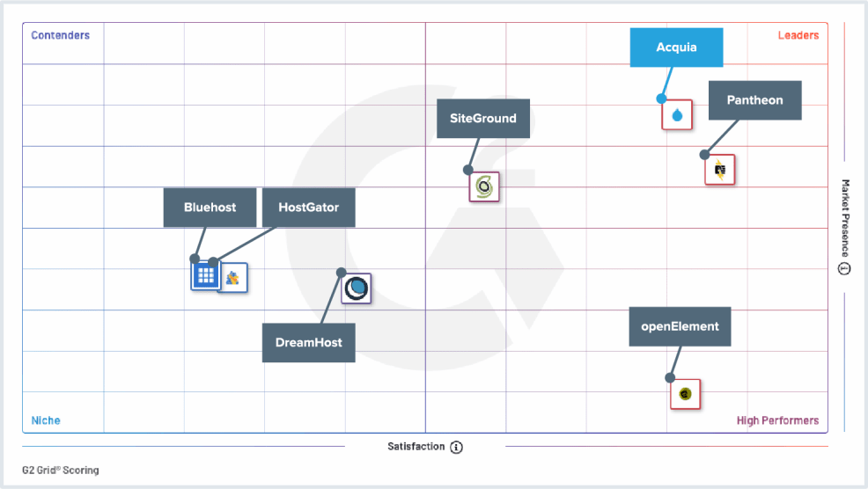Viewport: 868px width, 489px height.
Task: Click the SiteGround spiral logo icon
Action: click(484, 186)
